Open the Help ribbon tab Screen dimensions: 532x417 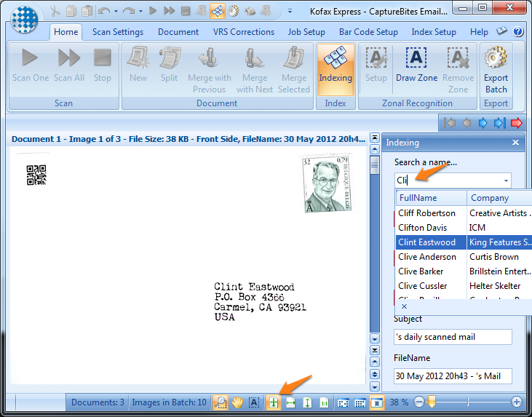point(479,32)
